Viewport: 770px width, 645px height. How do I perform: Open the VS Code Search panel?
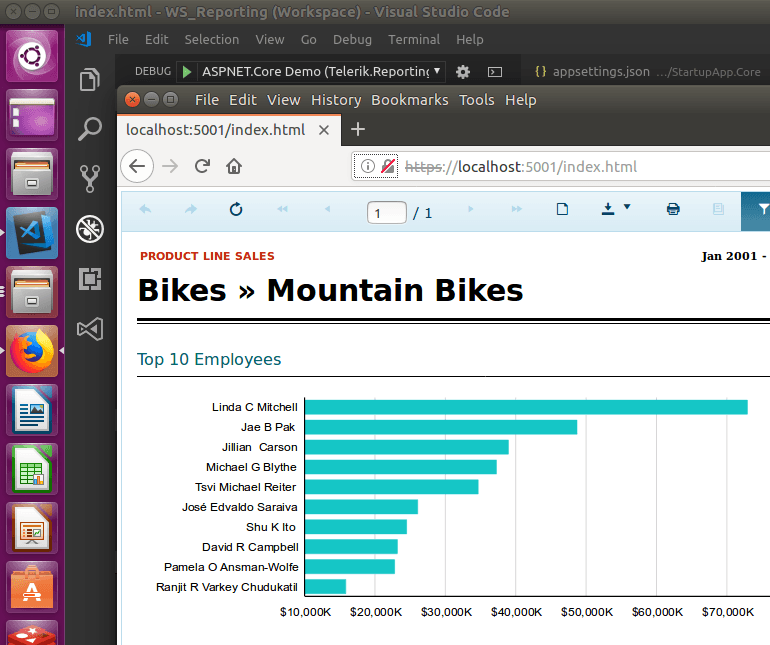90,129
